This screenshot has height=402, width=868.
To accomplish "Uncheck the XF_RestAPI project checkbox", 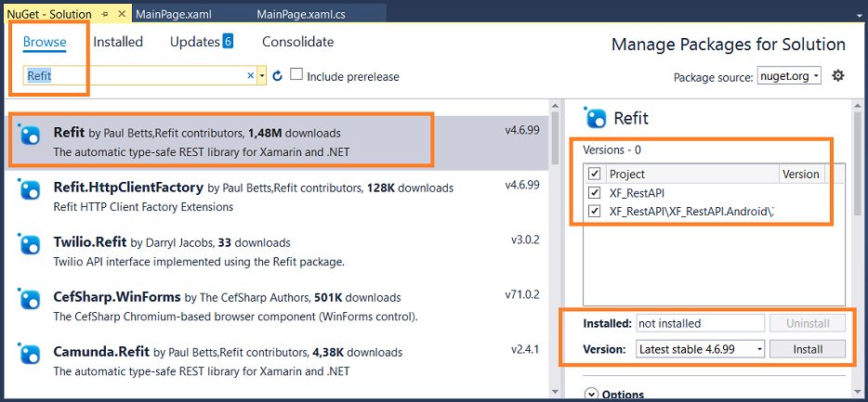I will (595, 193).
